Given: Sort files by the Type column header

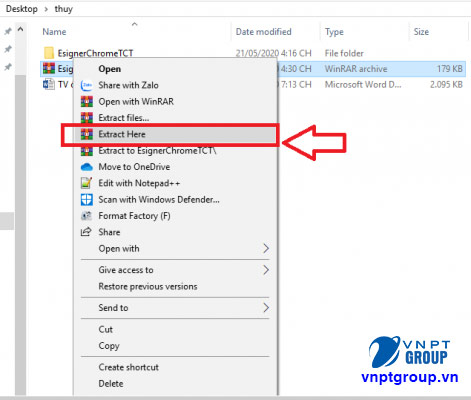Looking at the screenshot, I should click(x=334, y=32).
